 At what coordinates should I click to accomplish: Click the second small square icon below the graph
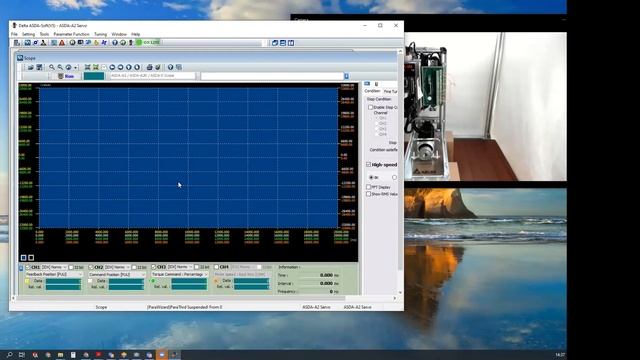pyautogui.click(x=31, y=258)
